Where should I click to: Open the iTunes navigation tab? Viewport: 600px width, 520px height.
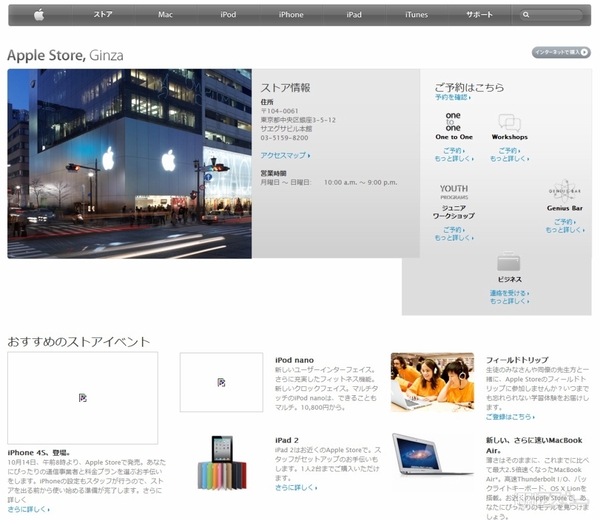click(x=416, y=15)
